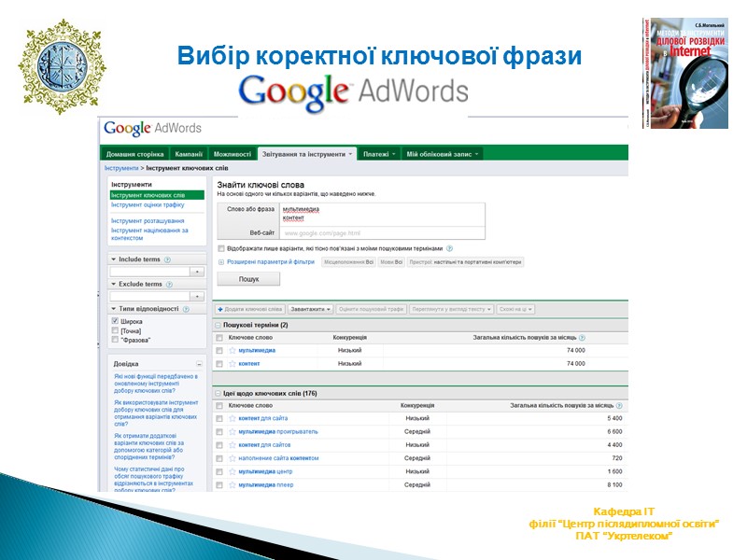
Task: Open help icon in Пошукові терміни monthly searches header
Action: 582,338
